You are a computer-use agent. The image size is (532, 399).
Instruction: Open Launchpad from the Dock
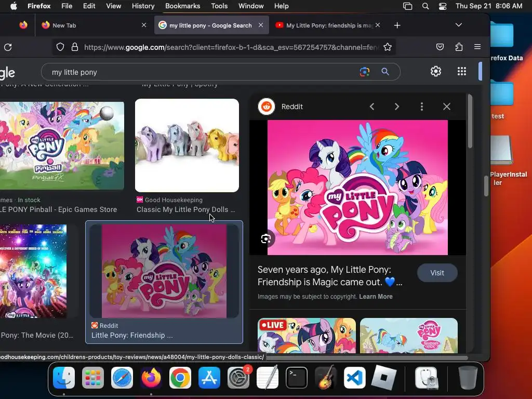tap(93, 378)
